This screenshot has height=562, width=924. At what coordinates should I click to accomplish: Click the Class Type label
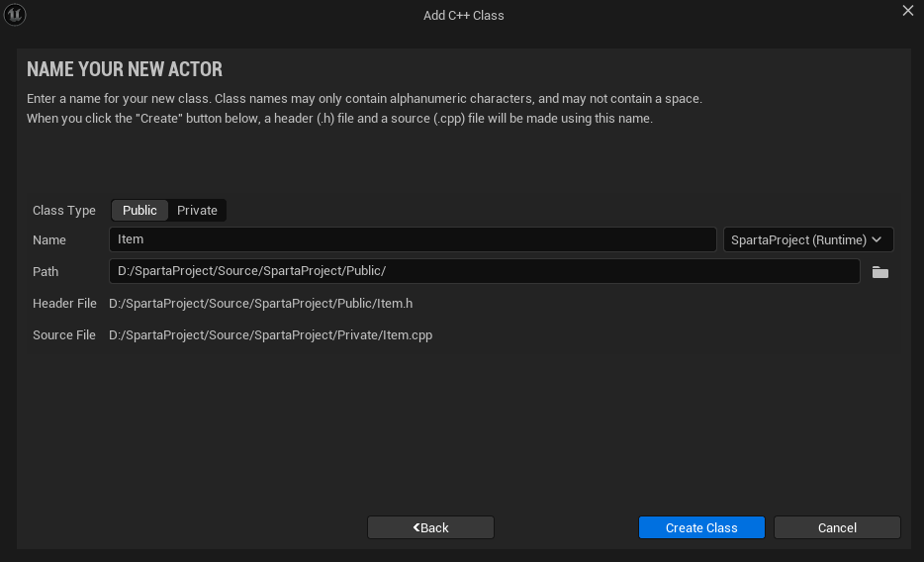(x=64, y=211)
